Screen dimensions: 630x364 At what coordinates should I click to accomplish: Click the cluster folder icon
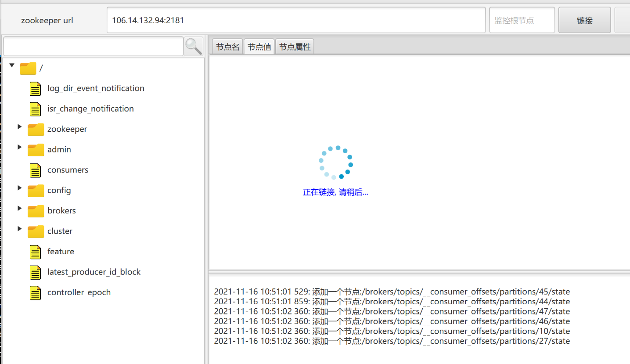(36, 231)
